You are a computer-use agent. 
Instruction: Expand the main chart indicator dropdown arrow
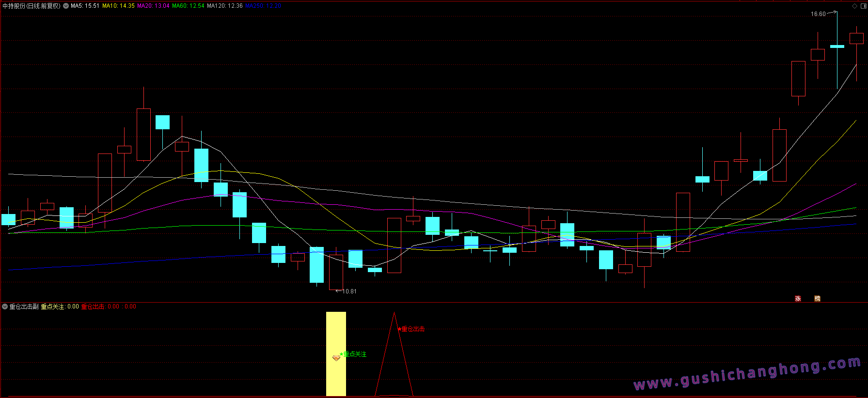click(x=66, y=6)
